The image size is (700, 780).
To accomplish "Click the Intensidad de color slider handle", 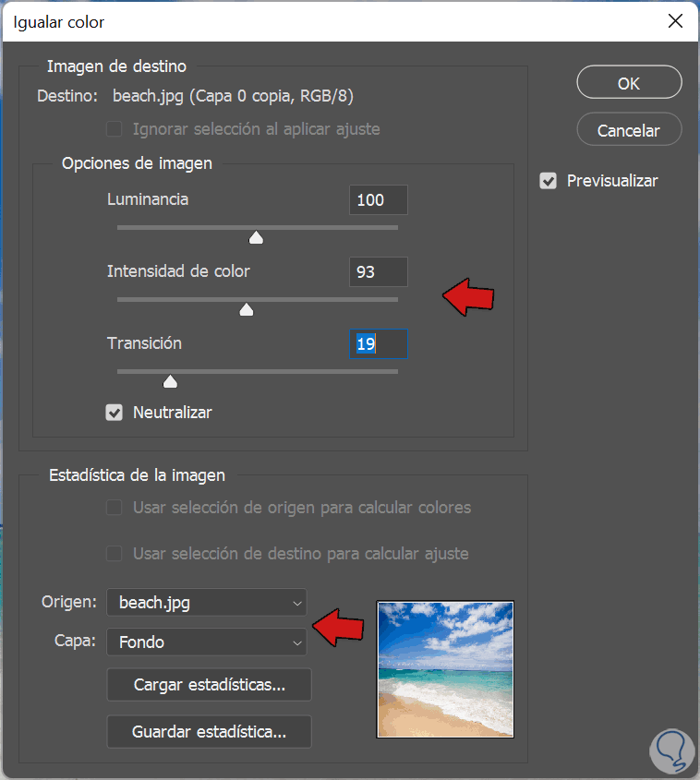I will (x=247, y=310).
